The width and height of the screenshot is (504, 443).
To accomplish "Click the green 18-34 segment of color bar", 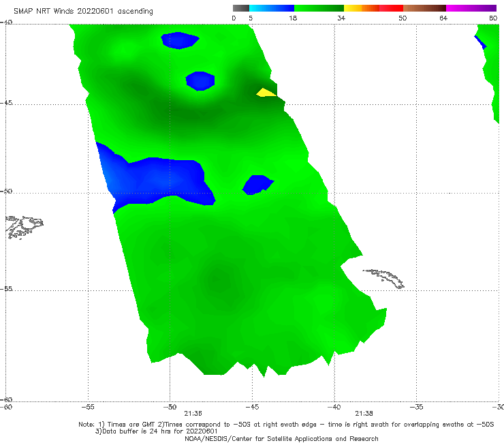I will click(319, 8).
